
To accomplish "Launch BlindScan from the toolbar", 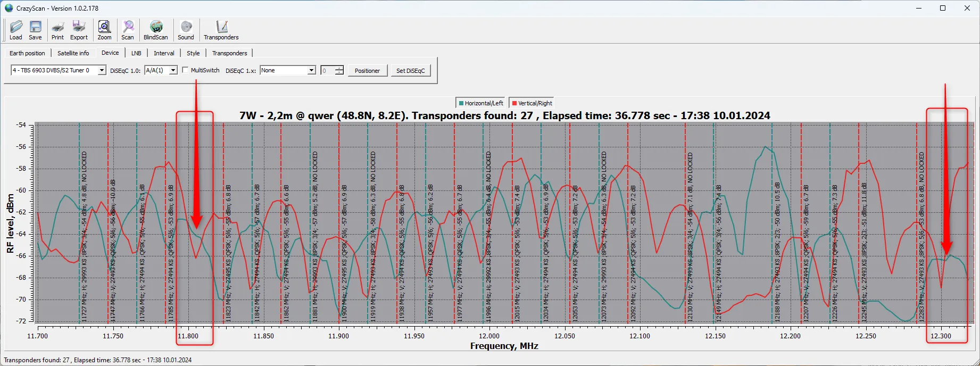I will (x=155, y=30).
